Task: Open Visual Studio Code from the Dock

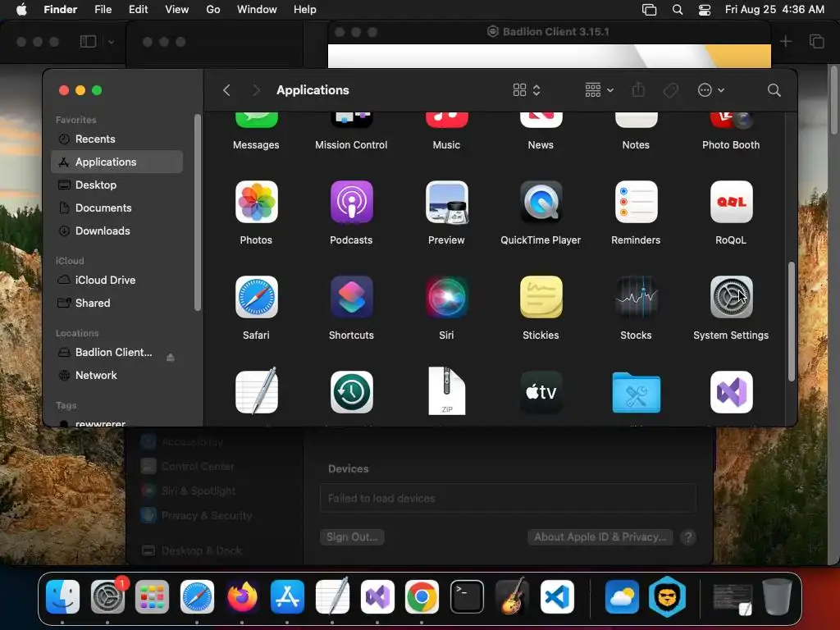Action: 557,596
